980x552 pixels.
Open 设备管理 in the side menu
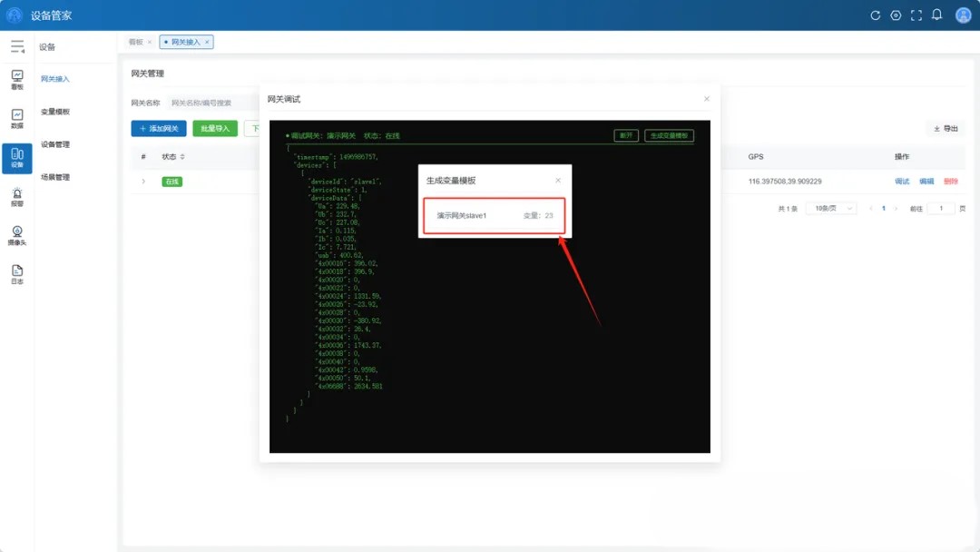point(55,144)
